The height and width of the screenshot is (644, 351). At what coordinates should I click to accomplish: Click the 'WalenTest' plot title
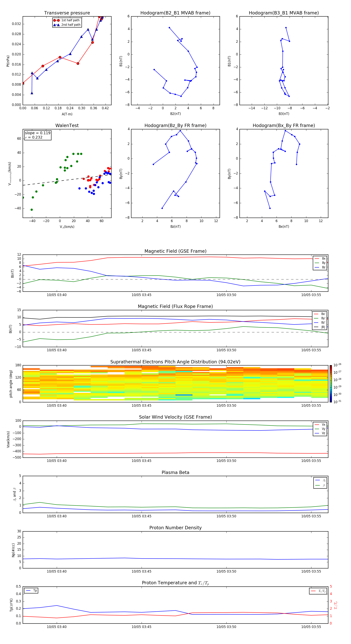(x=67, y=125)
